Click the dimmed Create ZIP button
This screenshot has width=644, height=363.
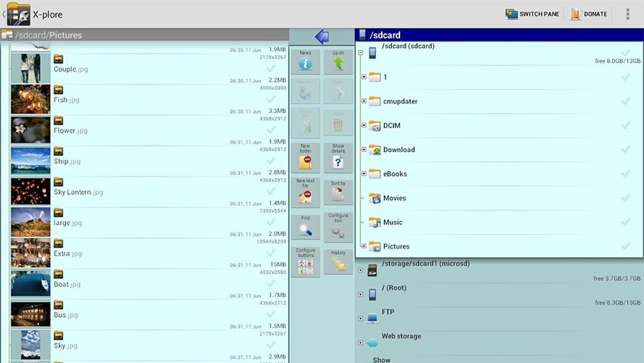pos(305,124)
